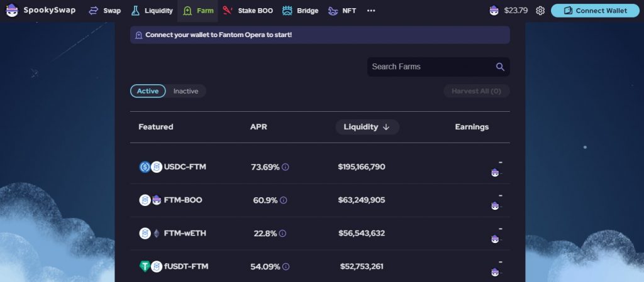The height and width of the screenshot is (282, 644).
Task: Open the USDC-FTM farm row
Action: coord(320,167)
